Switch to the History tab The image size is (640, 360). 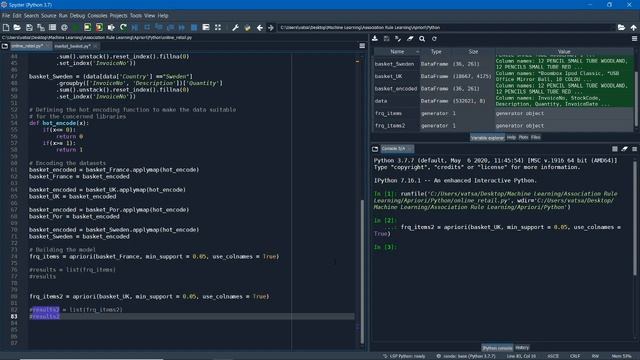pos(522,348)
